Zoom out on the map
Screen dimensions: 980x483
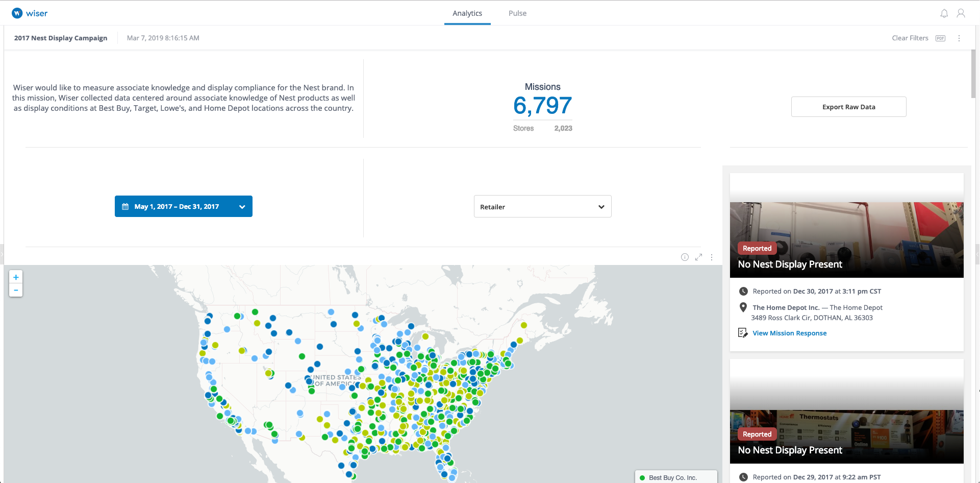pos(16,290)
